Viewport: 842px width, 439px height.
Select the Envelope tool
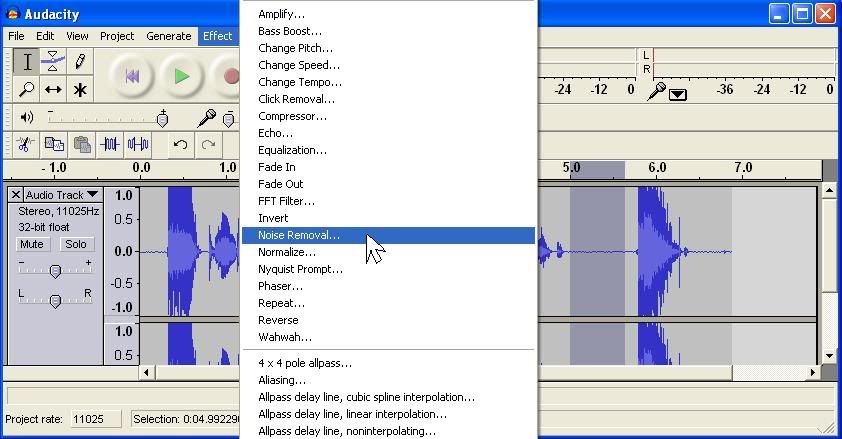53,62
